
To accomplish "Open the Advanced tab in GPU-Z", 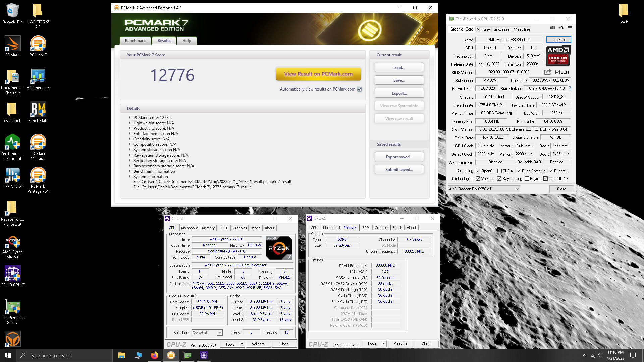I will click(502, 30).
